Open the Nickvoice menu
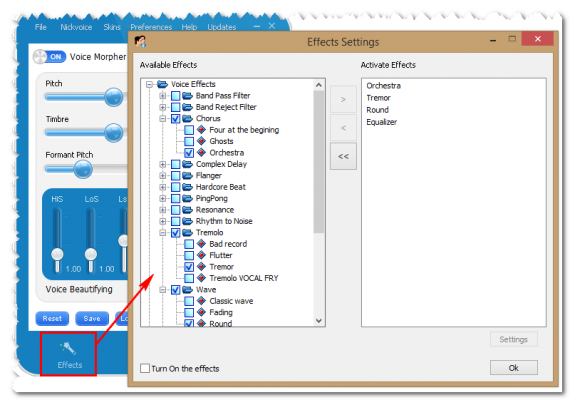Image resolution: width=570 pixels, height=400 pixels. [76, 27]
